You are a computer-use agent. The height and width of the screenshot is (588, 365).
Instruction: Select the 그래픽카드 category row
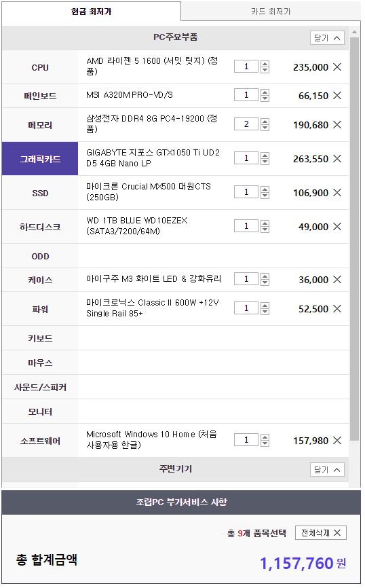(40, 159)
